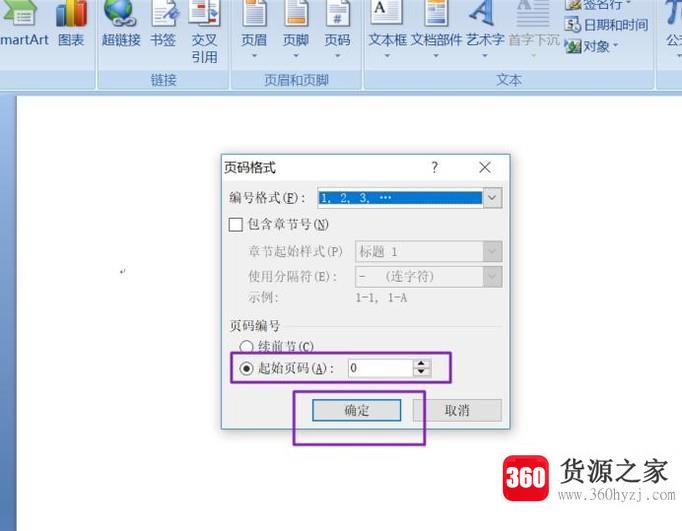Open the footer (页脚) menu
Viewport: 682px width, 531px height.
pos(296,30)
